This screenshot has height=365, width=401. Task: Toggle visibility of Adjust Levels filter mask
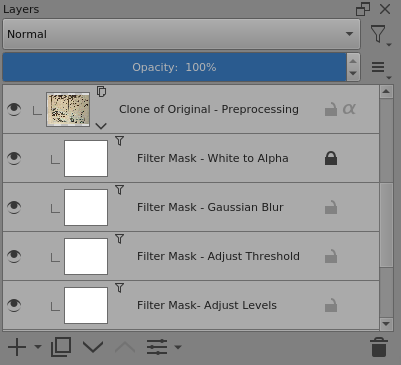[14, 305]
